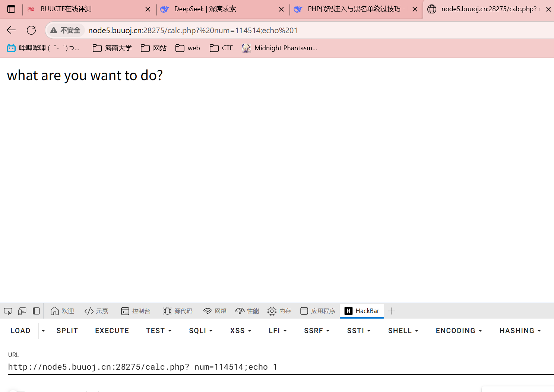554x392 pixels.
Task: Toggle the DevTools sidebar dock icon
Action: coord(36,311)
